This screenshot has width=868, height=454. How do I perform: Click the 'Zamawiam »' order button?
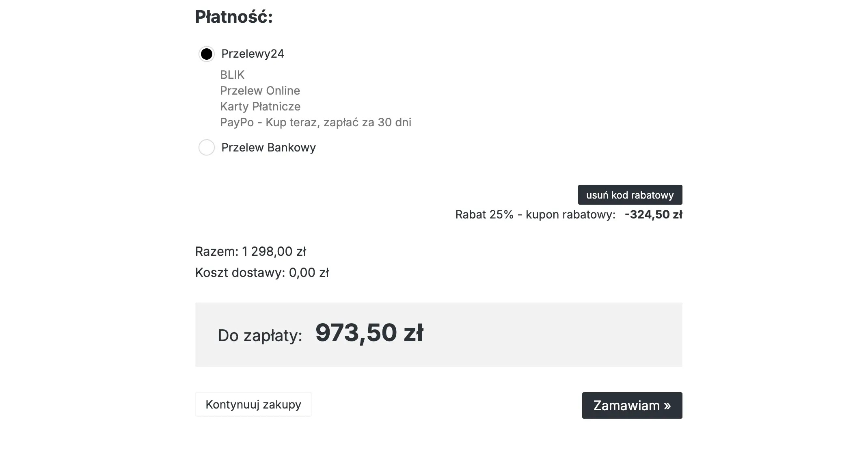632,405
